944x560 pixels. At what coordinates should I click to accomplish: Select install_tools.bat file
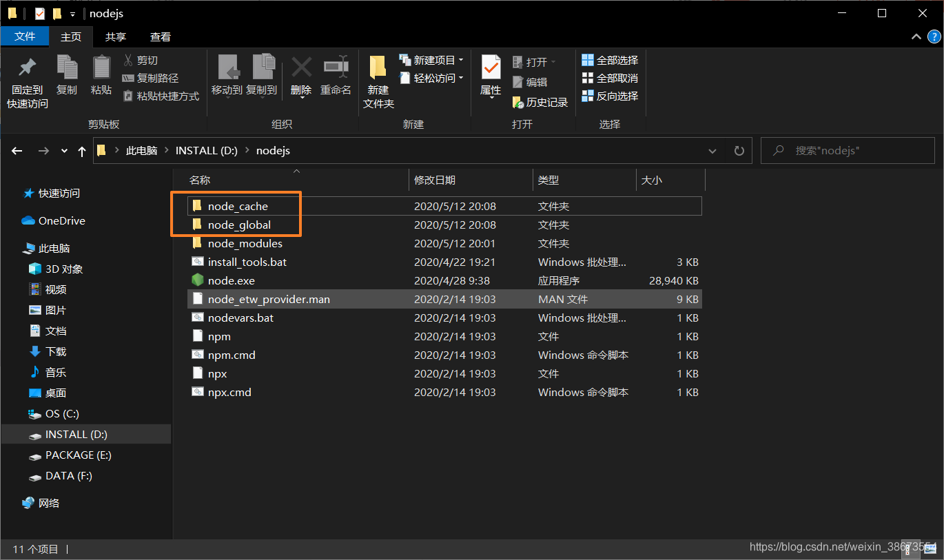[444, 262]
